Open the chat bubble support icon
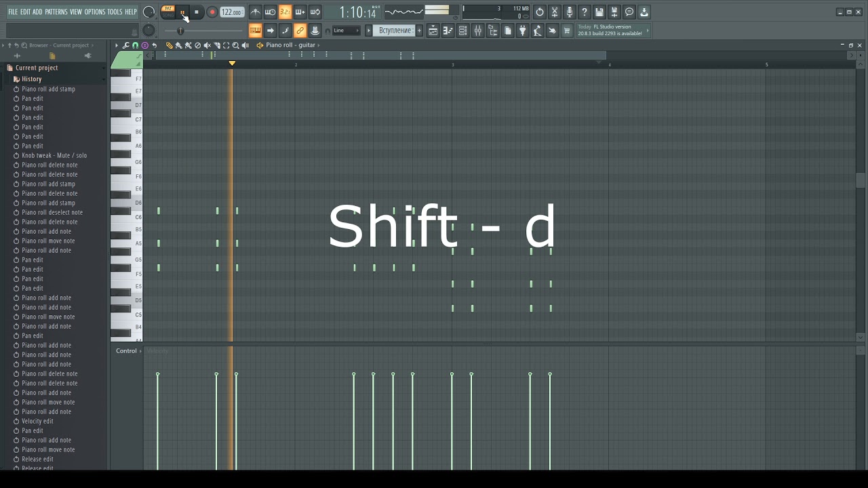 [629, 12]
